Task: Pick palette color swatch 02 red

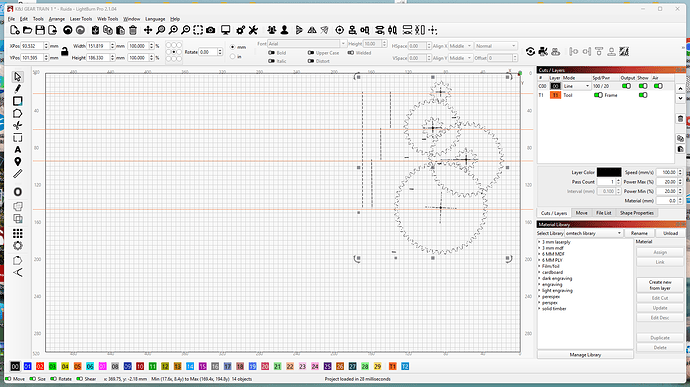Action: coord(40,366)
